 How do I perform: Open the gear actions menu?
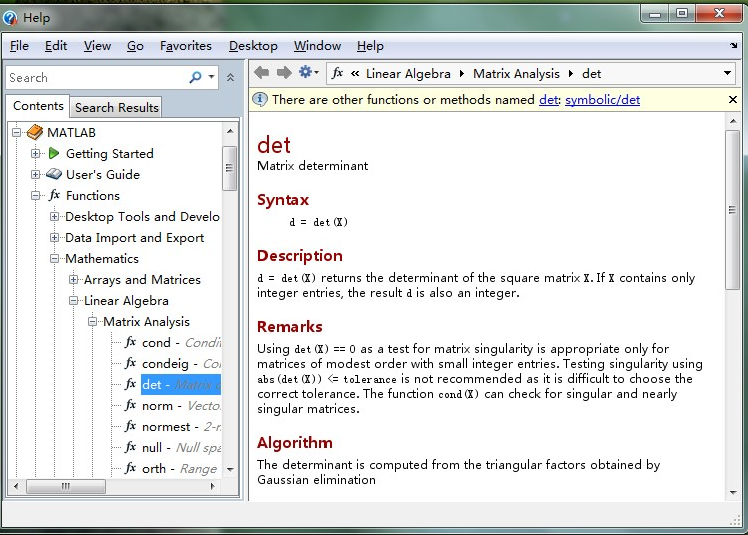click(308, 73)
